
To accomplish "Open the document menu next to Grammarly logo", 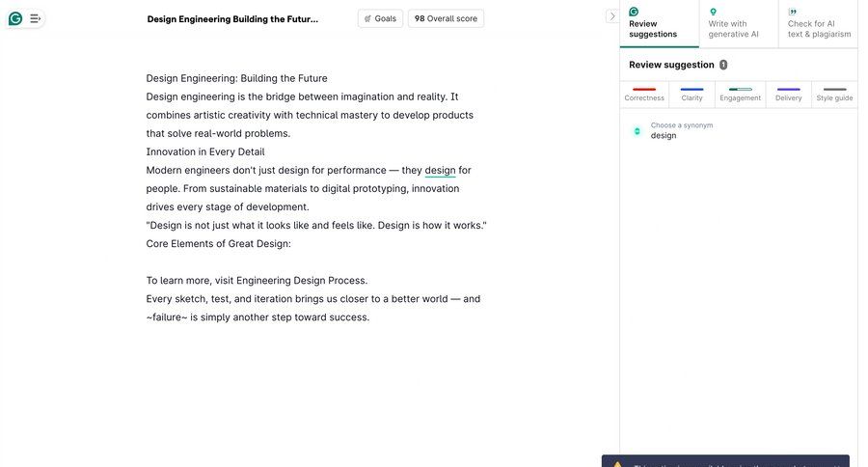I will (x=35, y=19).
